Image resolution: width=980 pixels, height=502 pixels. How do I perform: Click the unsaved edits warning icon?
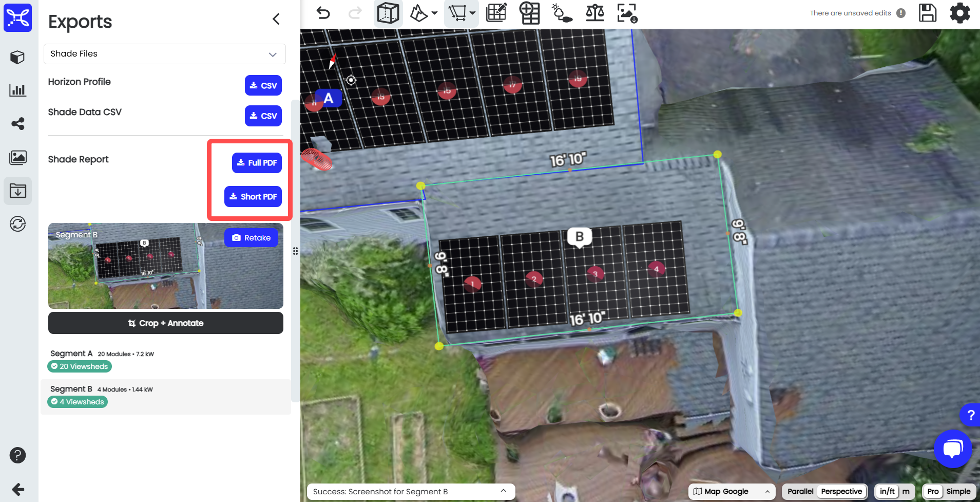pyautogui.click(x=901, y=13)
